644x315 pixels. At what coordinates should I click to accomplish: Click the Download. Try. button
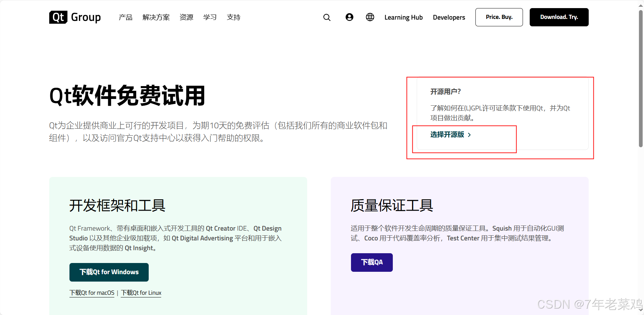(559, 17)
